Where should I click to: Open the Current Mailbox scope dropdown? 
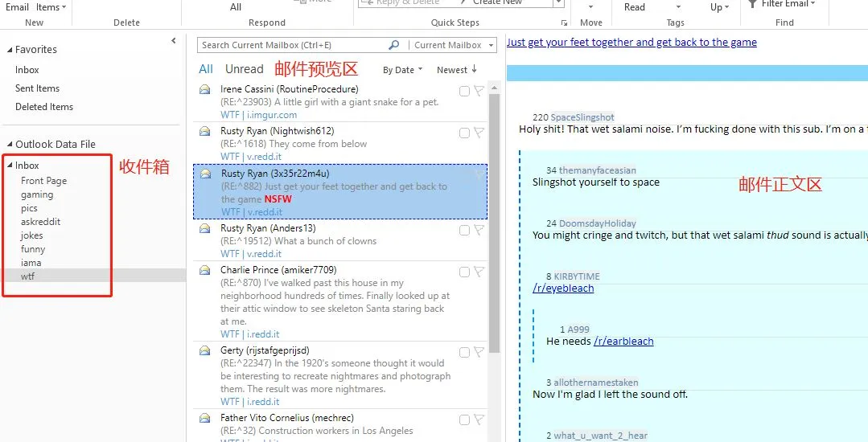coord(491,45)
